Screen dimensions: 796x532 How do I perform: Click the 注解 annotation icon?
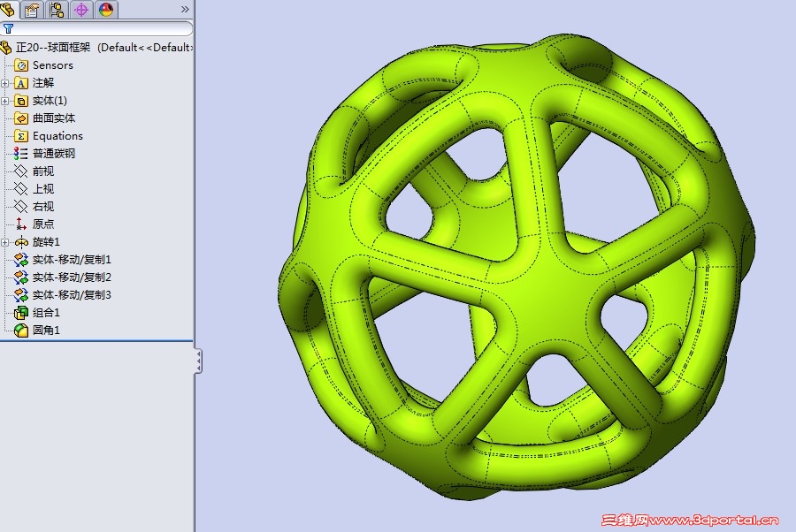pos(21,83)
